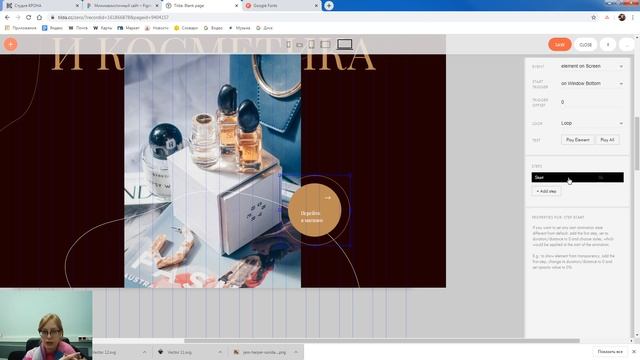Open the Маркет bookmark
Image resolution: width=640 pixels, height=360 pixels.
point(129,28)
